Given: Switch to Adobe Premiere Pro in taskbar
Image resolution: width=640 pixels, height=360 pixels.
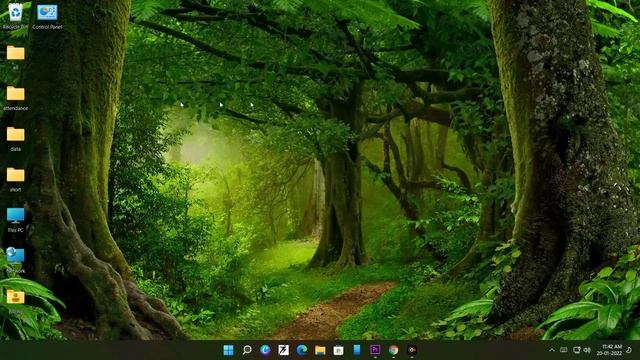Looking at the screenshot, I should point(375,350).
